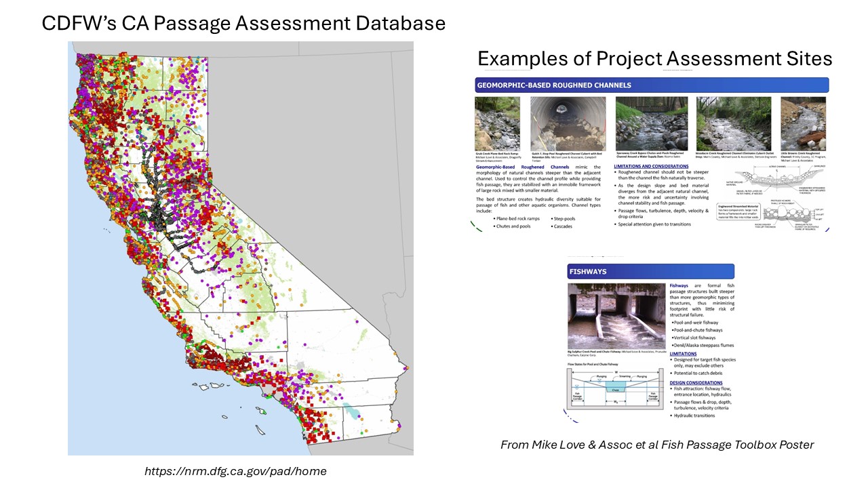This screenshot has height=488, width=868.
Task: Select the Mike Love & Assoc poster citation
Action: (657, 445)
